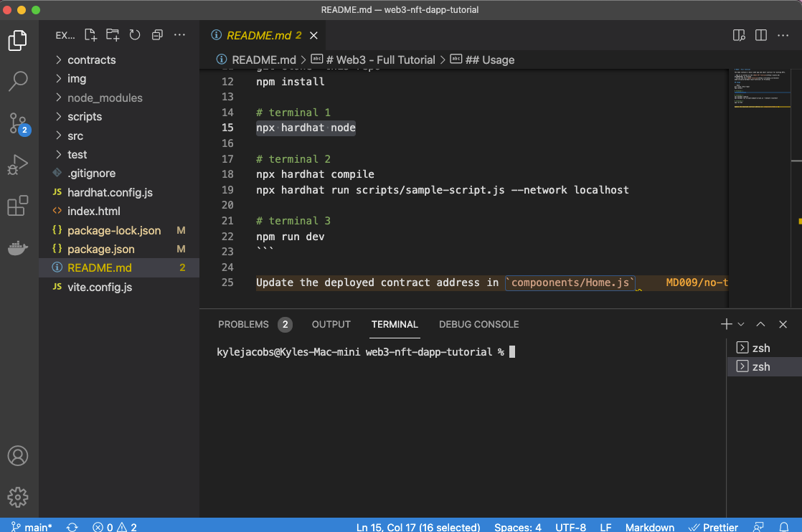The height and width of the screenshot is (532, 802).
Task: Switch to the PROBLEMS tab
Action: (x=243, y=325)
